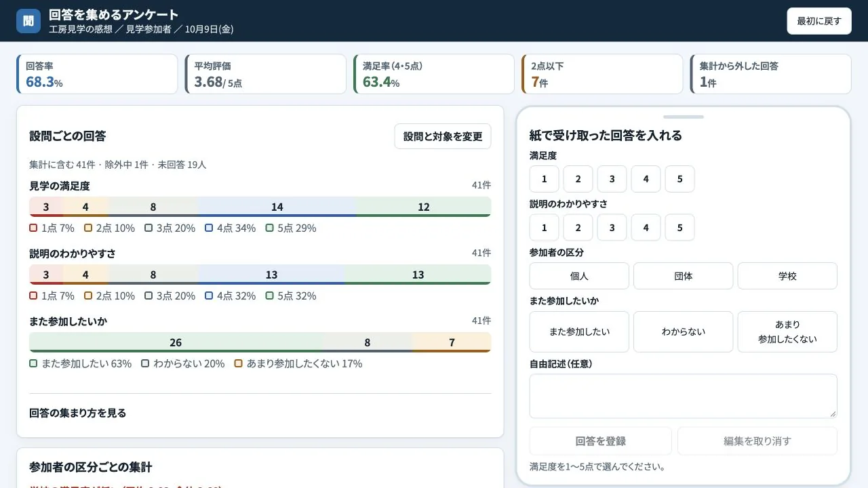Screen dimensions: 868x488
Task: Click 見学の満足度 bar segment showing 12
Action: click(x=423, y=207)
